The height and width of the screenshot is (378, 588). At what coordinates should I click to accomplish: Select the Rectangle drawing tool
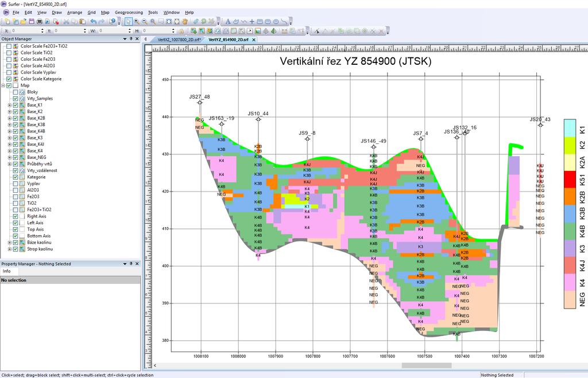coord(260,21)
